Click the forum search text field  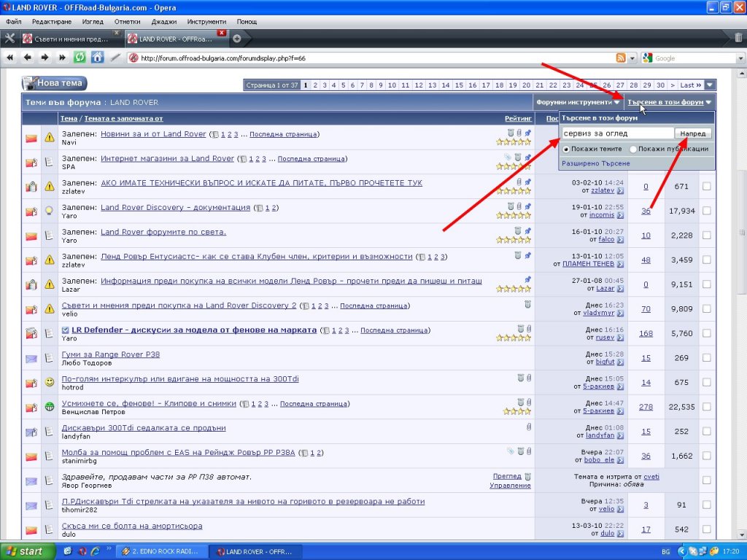pos(617,133)
